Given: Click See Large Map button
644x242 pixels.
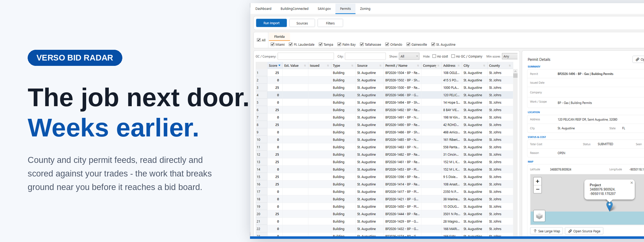Looking at the screenshot, I should 547,231.
